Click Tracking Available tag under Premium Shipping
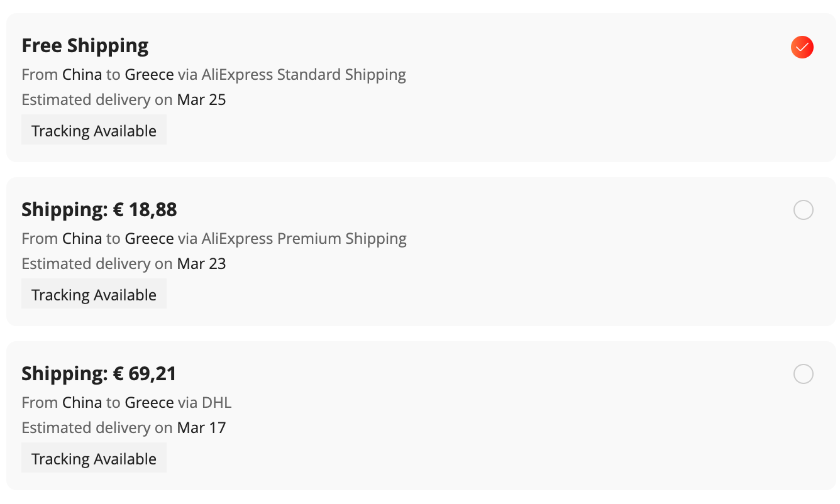This screenshot has height=504, width=840. click(94, 295)
